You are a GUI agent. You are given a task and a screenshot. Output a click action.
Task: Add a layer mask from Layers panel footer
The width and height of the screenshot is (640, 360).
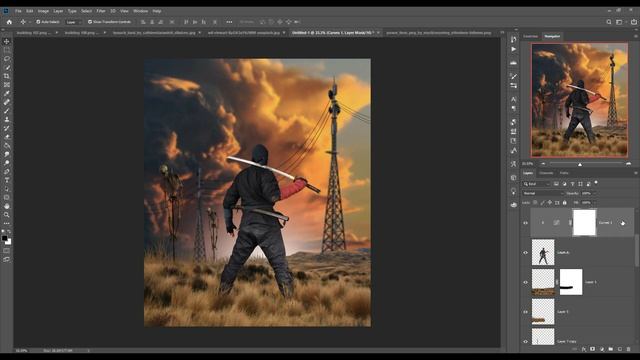click(593, 349)
